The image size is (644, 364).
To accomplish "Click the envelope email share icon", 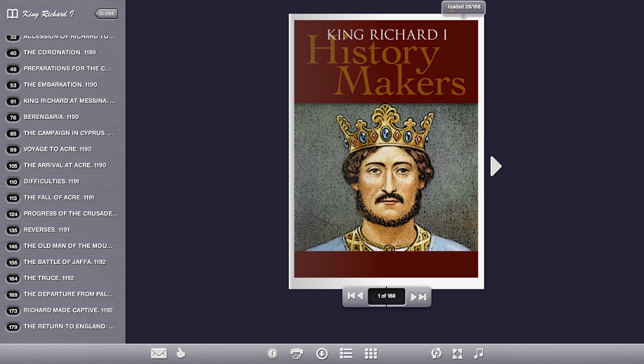I will coord(159,353).
